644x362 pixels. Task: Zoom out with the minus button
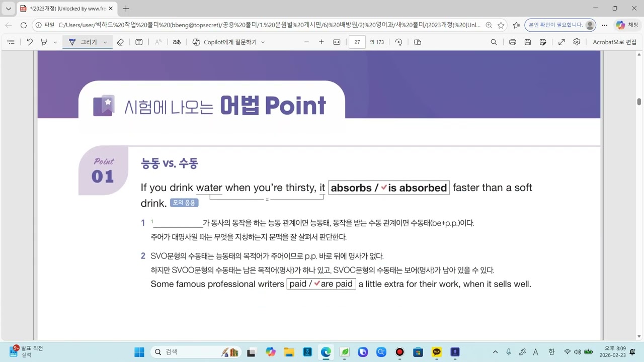(306, 42)
